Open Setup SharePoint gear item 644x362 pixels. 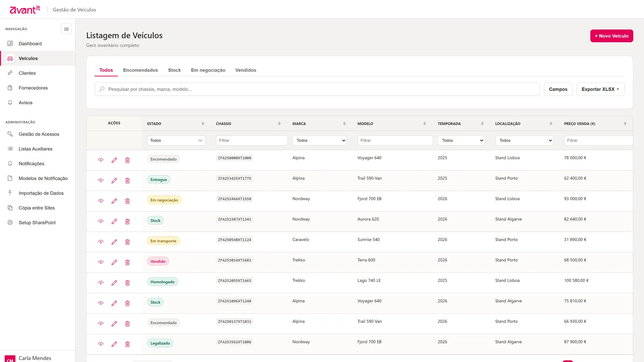tap(37, 222)
